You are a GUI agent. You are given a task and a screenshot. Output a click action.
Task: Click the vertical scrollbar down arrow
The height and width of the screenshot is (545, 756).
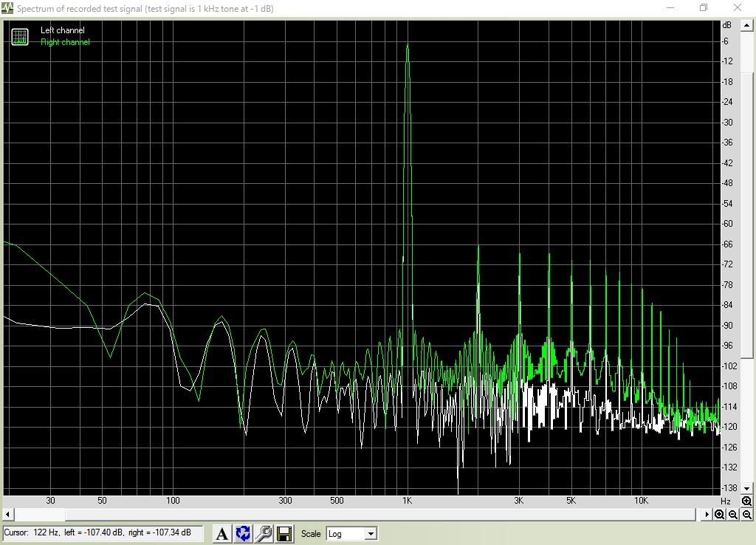coord(747,487)
